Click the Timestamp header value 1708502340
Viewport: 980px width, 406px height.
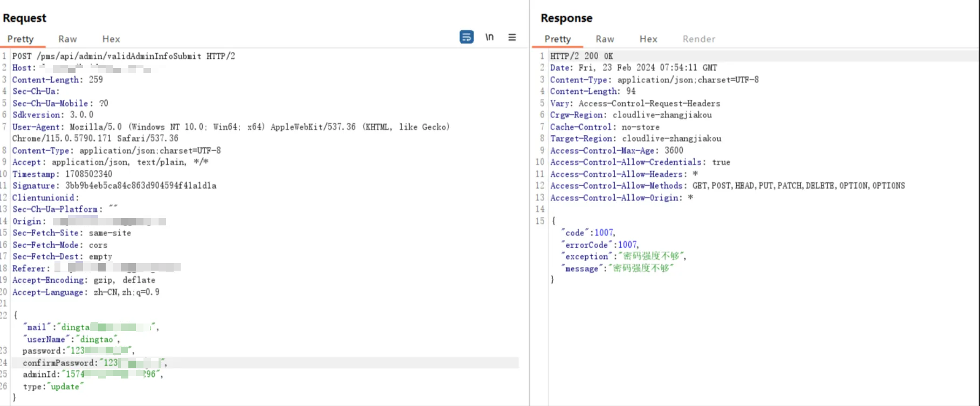click(88, 174)
